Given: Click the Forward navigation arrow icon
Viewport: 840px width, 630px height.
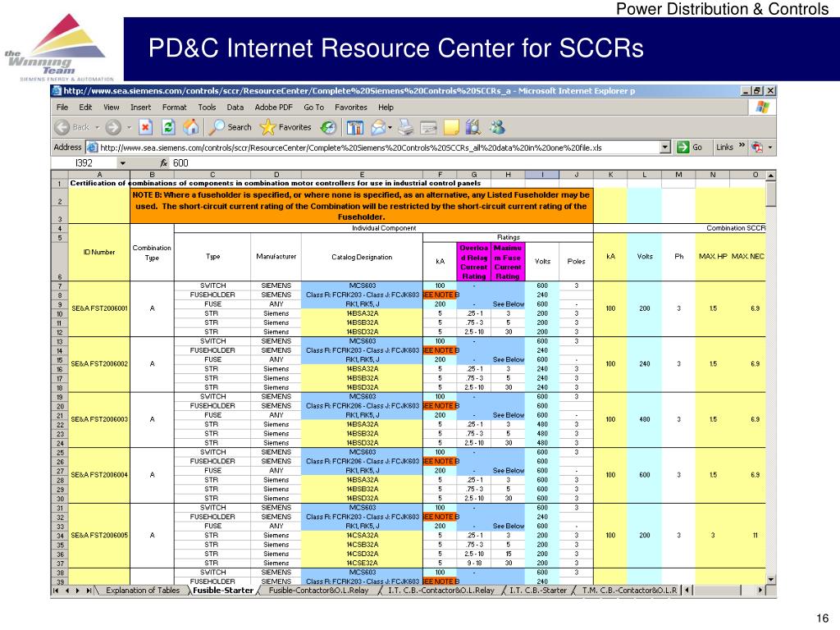Looking at the screenshot, I should 113,127.
